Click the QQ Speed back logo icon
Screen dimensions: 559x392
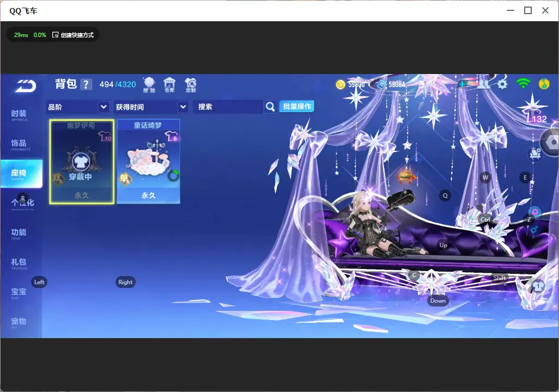coord(26,86)
